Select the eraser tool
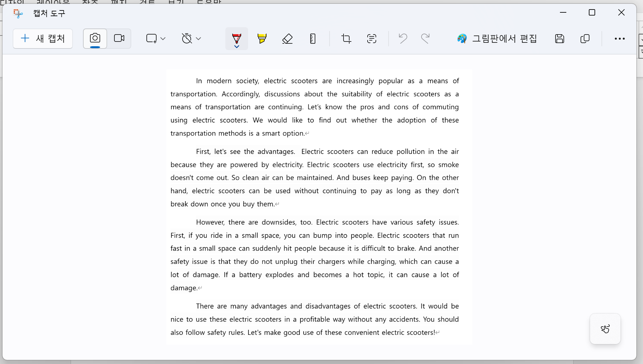This screenshot has width=643, height=364. coord(287,39)
